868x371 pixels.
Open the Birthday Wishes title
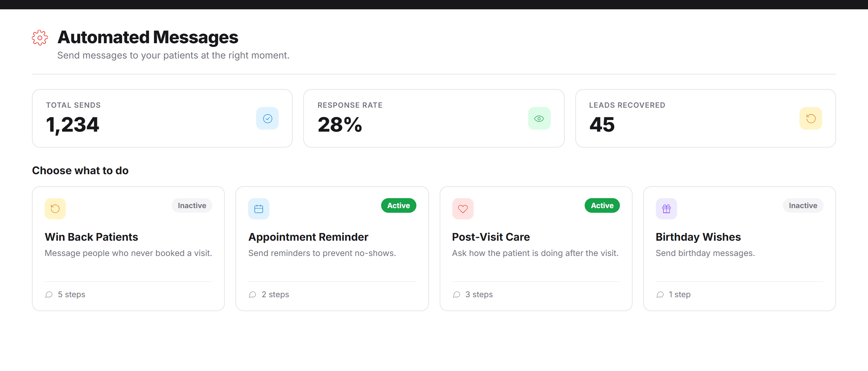tap(698, 237)
